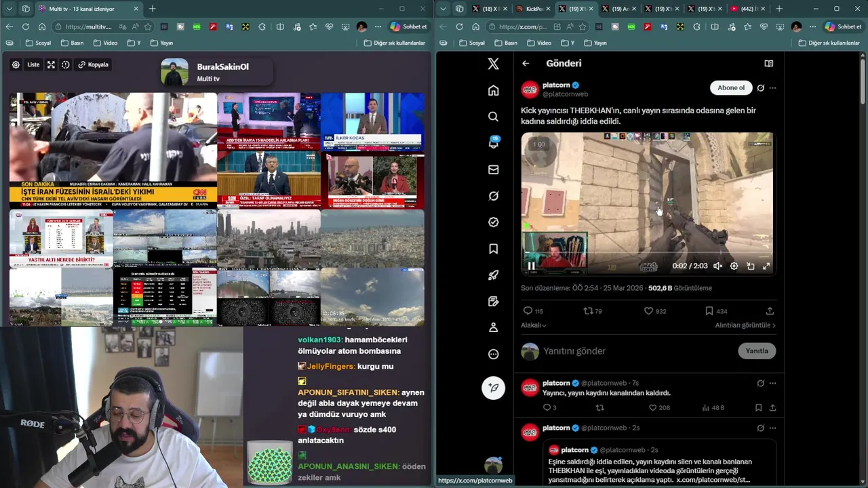Open Sohbet et Copilot in right browser
This screenshot has width=868, height=488.
843,26
